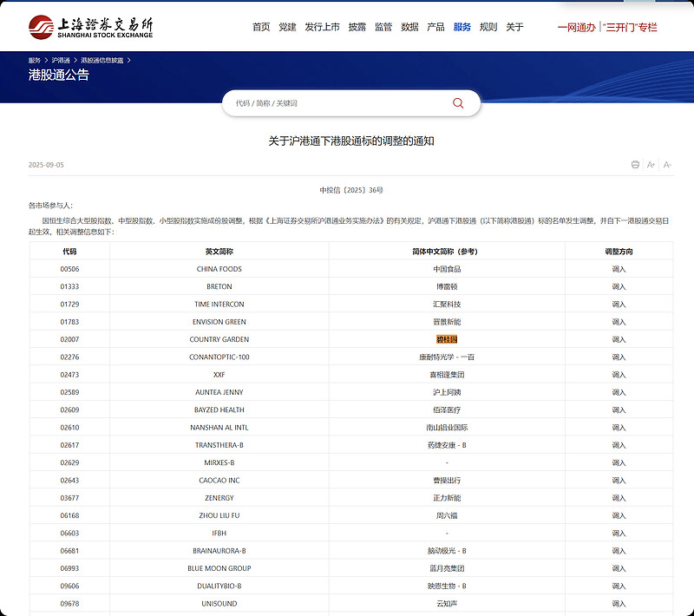Click the date 2025-09-05
The width and height of the screenshot is (694, 616).
(x=46, y=165)
